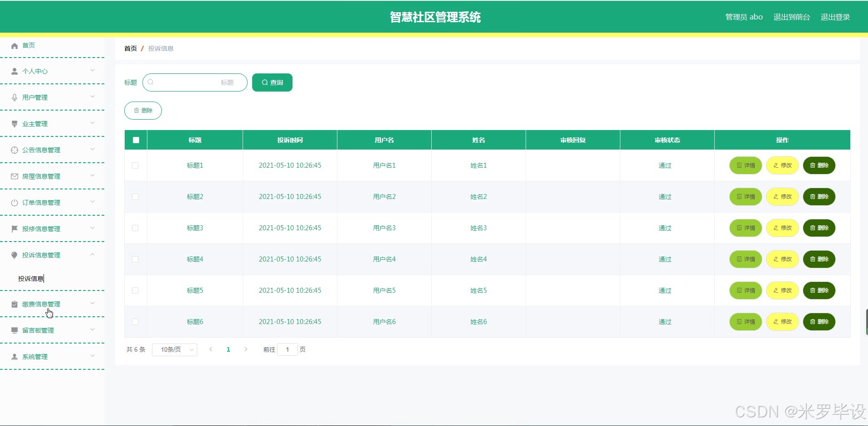Viewport: 868px width, 426px height.
Task: Expand the 公告信息管理 menu chevron
Action: 93,149
